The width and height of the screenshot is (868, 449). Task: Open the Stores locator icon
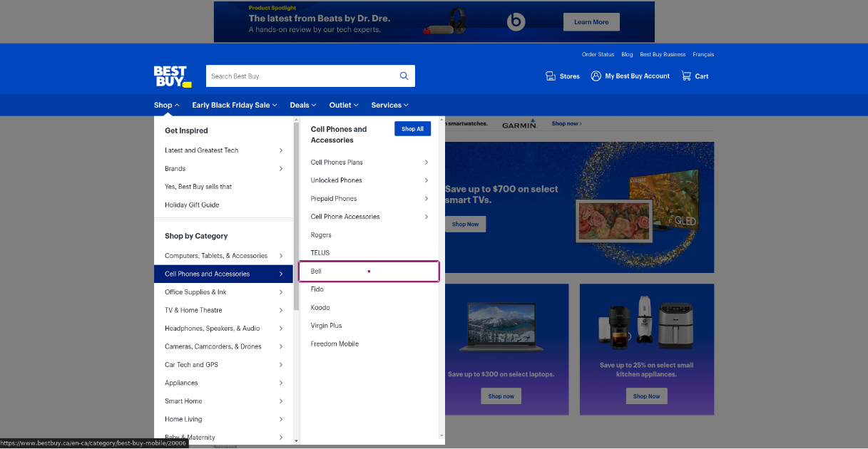pos(550,76)
